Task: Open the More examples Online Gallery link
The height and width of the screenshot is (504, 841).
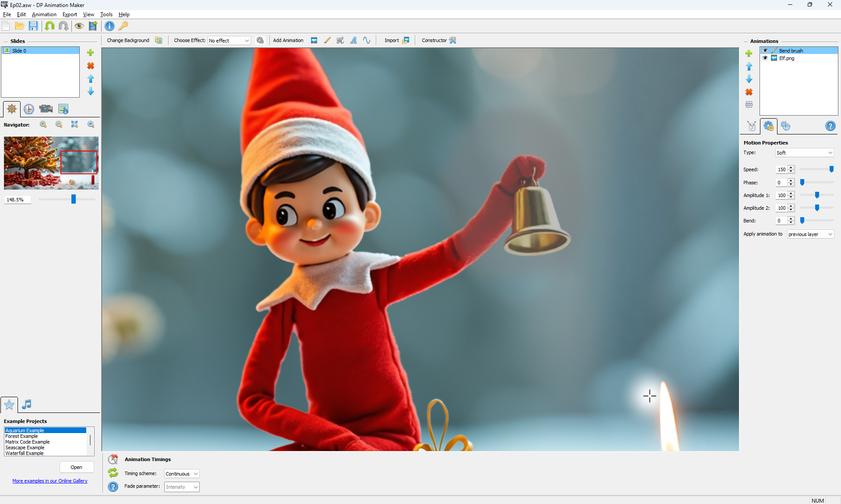Action: pos(50,481)
